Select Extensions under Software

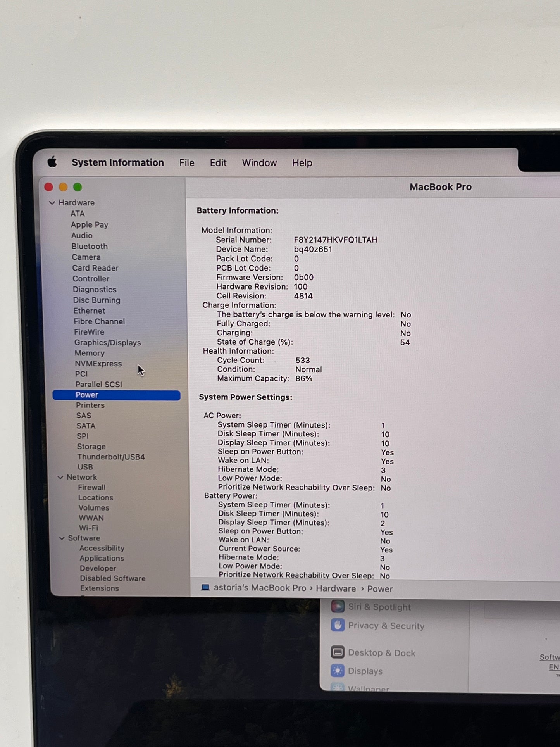pyautogui.click(x=100, y=588)
